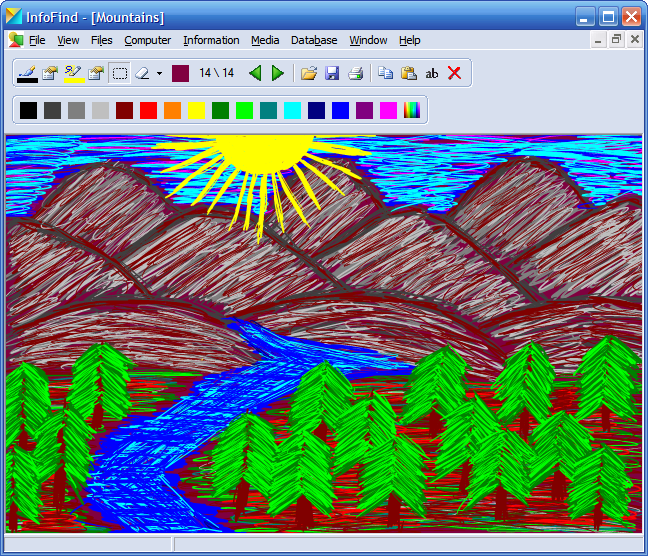Open the Help menu

coord(410,40)
